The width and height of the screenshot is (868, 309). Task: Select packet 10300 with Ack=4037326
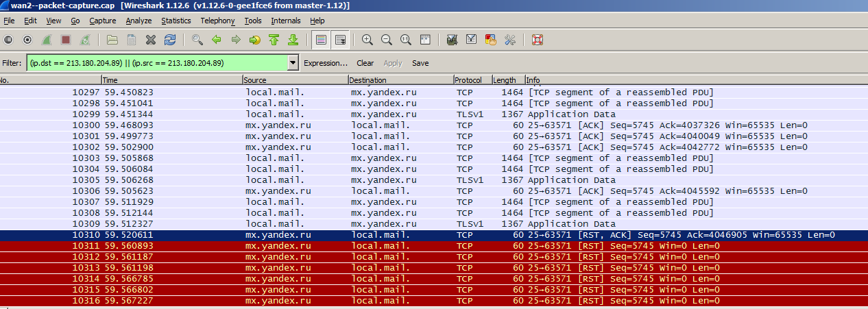coord(434,125)
